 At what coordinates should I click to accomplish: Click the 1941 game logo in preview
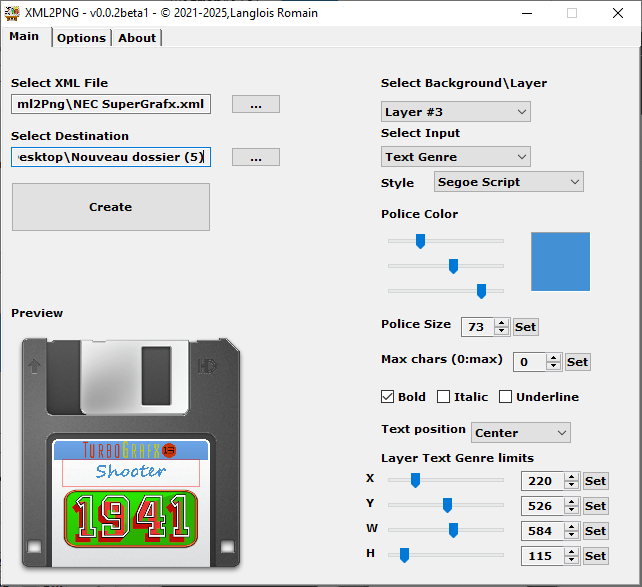(131, 519)
